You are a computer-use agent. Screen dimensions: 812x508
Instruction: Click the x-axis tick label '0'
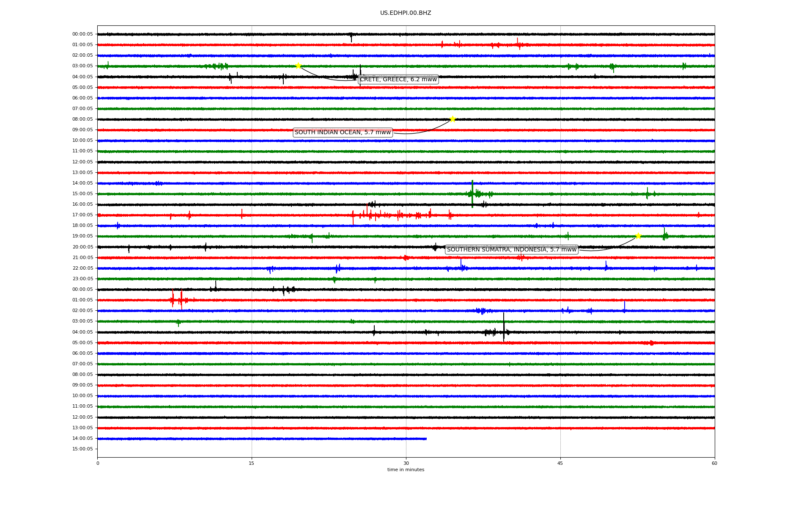click(98, 464)
